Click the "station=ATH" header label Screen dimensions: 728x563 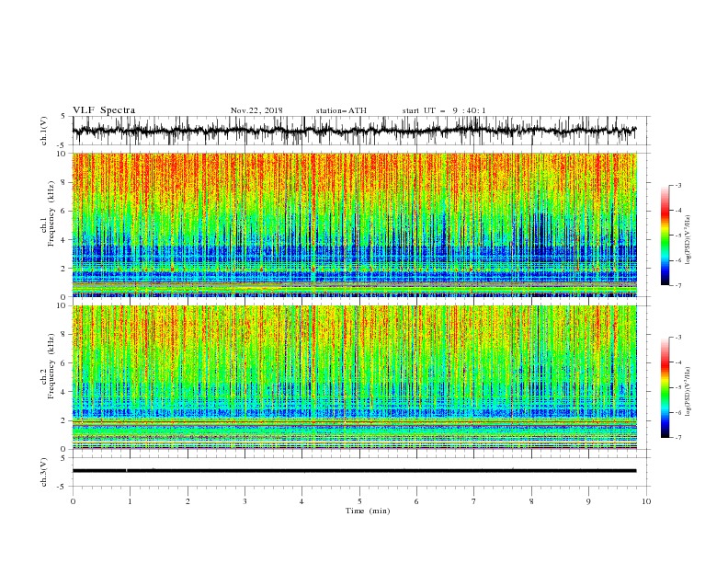341,110
